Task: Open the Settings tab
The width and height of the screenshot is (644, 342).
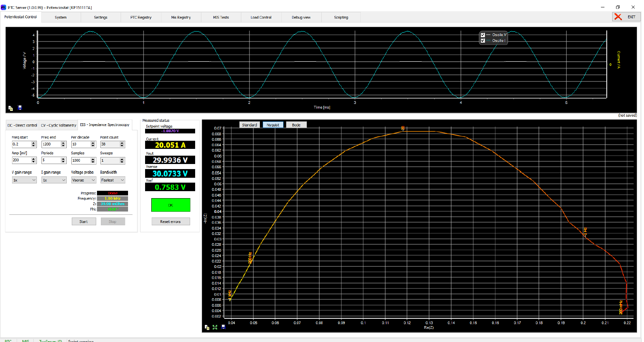Action: (100, 17)
